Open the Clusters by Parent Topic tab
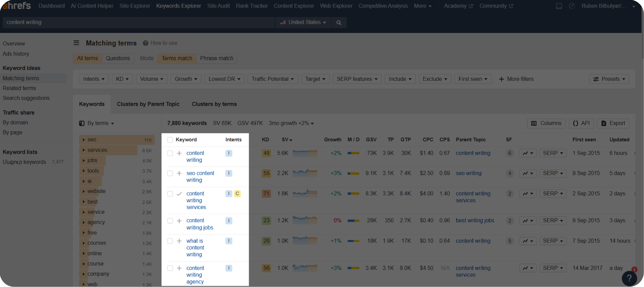644x287 pixels. pos(148,104)
